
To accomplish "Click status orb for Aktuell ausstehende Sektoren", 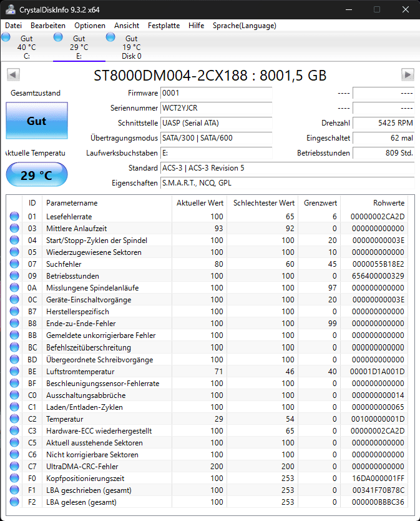I will pos(14,442).
